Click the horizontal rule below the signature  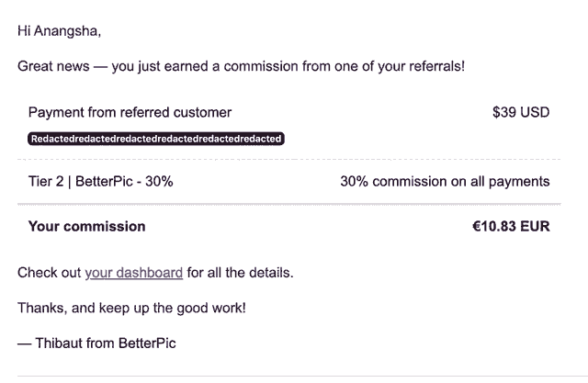click(x=294, y=376)
